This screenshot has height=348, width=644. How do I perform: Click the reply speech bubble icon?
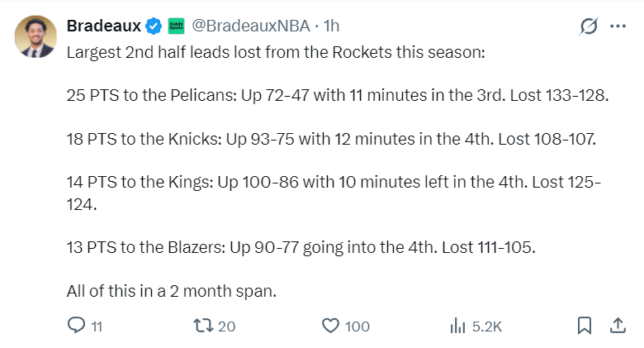point(76,326)
